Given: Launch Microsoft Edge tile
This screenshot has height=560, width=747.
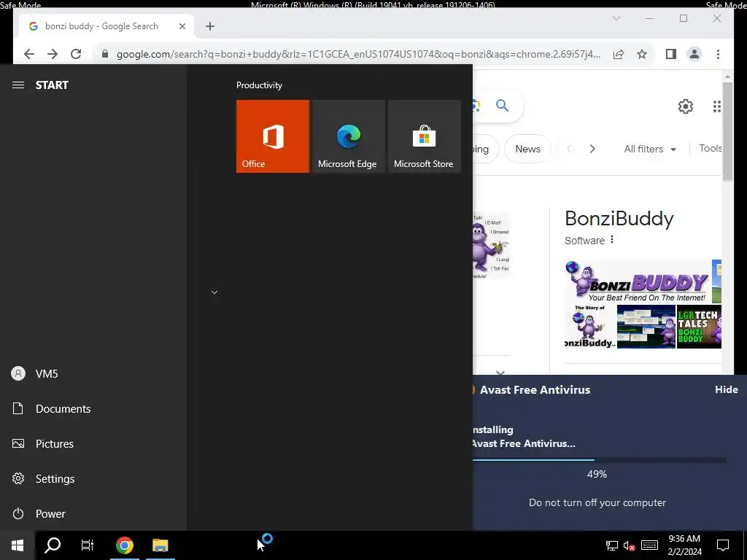Looking at the screenshot, I should [x=348, y=136].
